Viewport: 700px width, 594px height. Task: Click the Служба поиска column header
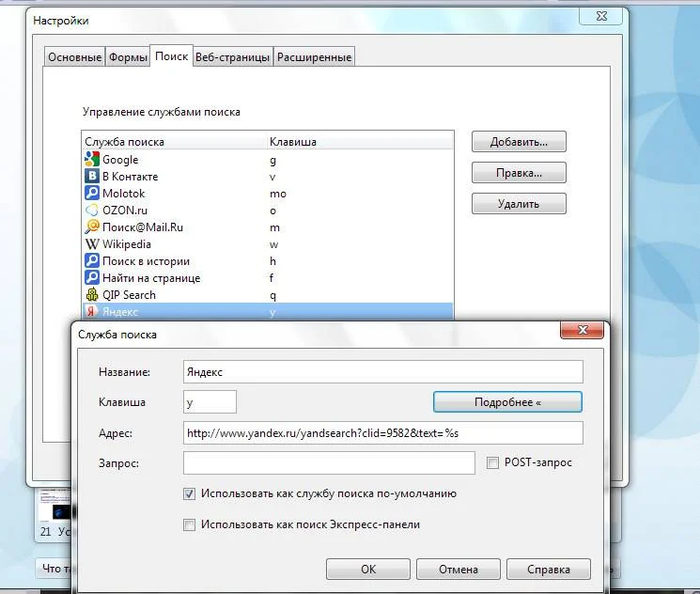(x=175, y=142)
